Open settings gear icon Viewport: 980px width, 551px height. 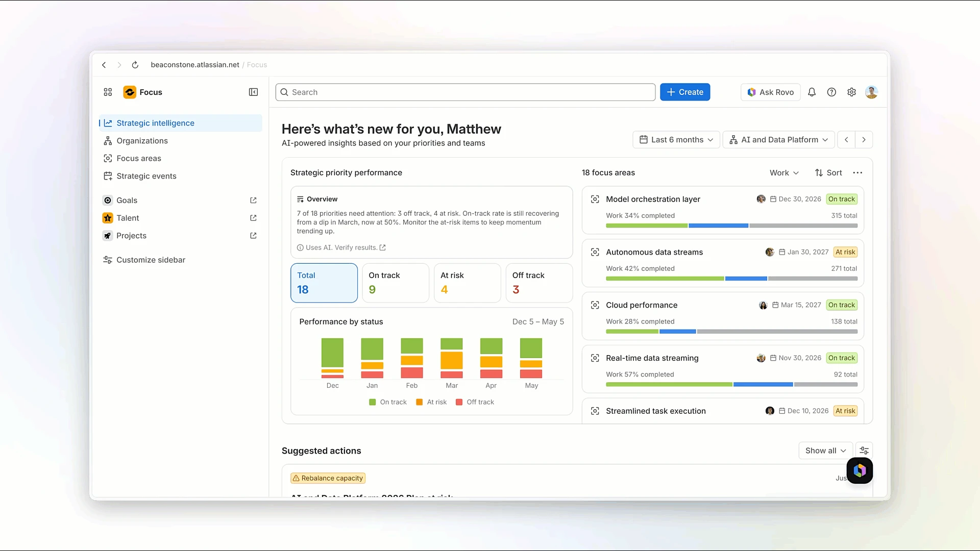[851, 92]
